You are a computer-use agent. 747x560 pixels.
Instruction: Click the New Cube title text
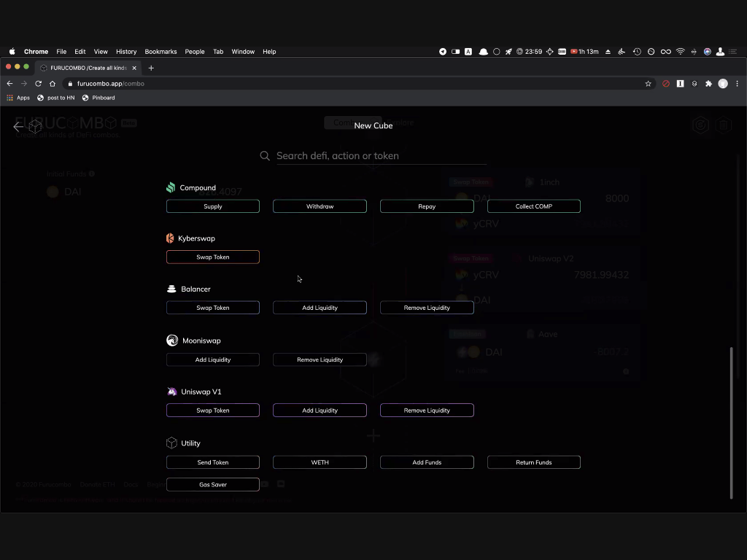(x=373, y=125)
